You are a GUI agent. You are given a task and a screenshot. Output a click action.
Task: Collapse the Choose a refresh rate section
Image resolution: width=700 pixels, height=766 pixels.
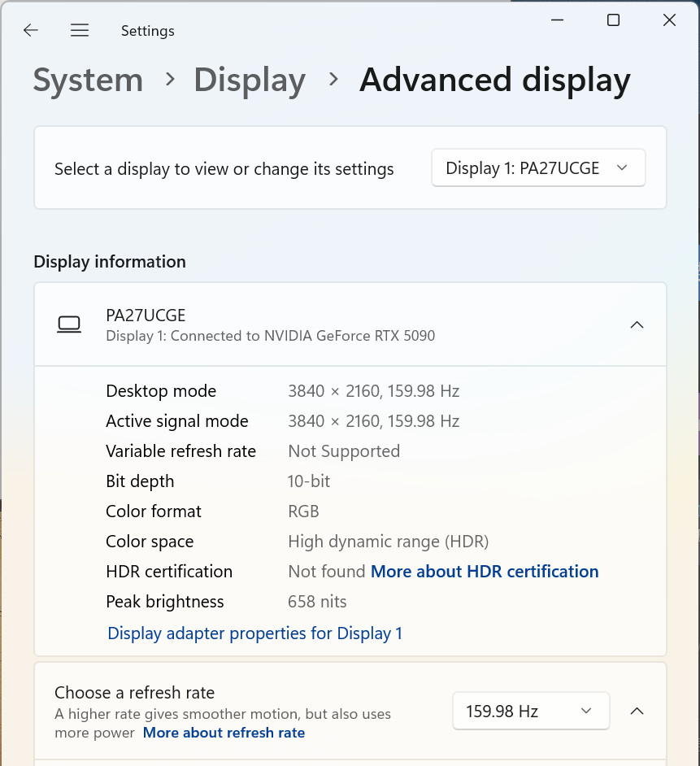637,712
